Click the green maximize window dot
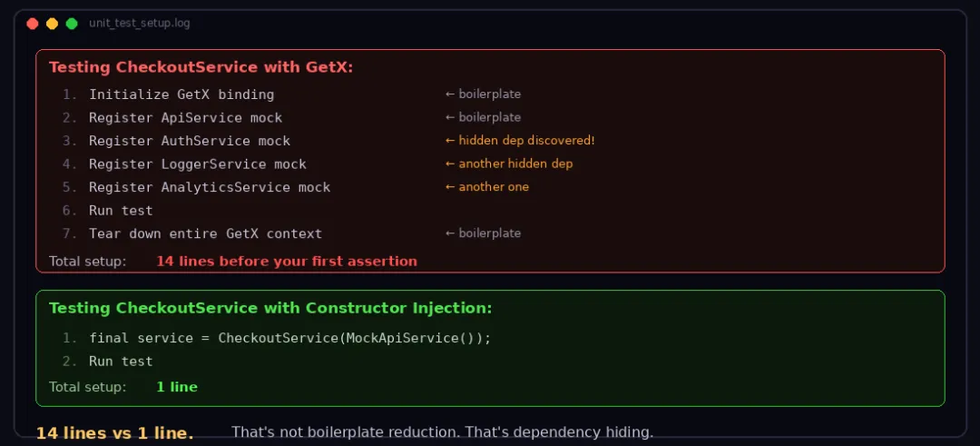The image size is (980, 446). click(x=72, y=24)
